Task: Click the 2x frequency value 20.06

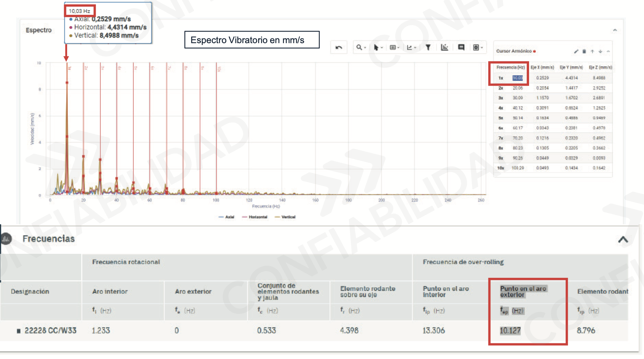Action: click(517, 88)
